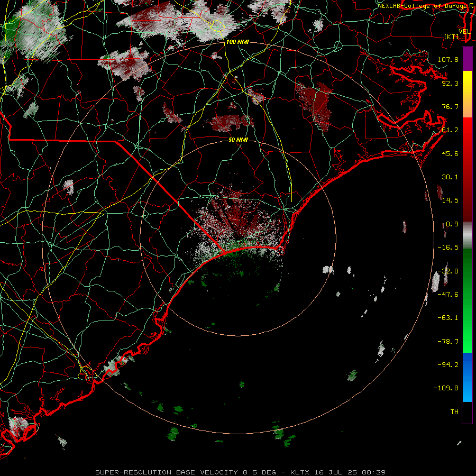Click the -78.7 scale value

448,342
